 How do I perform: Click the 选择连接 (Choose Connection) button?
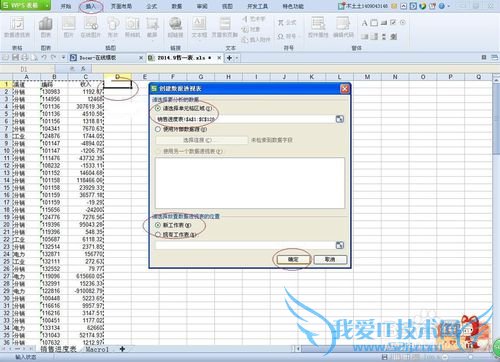pyautogui.click(x=202, y=140)
